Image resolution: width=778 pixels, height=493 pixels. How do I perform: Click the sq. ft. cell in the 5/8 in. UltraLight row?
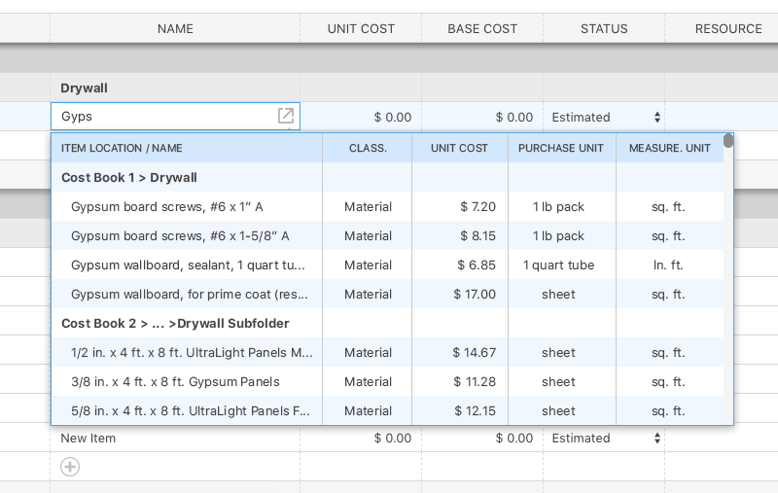(668, 411)
